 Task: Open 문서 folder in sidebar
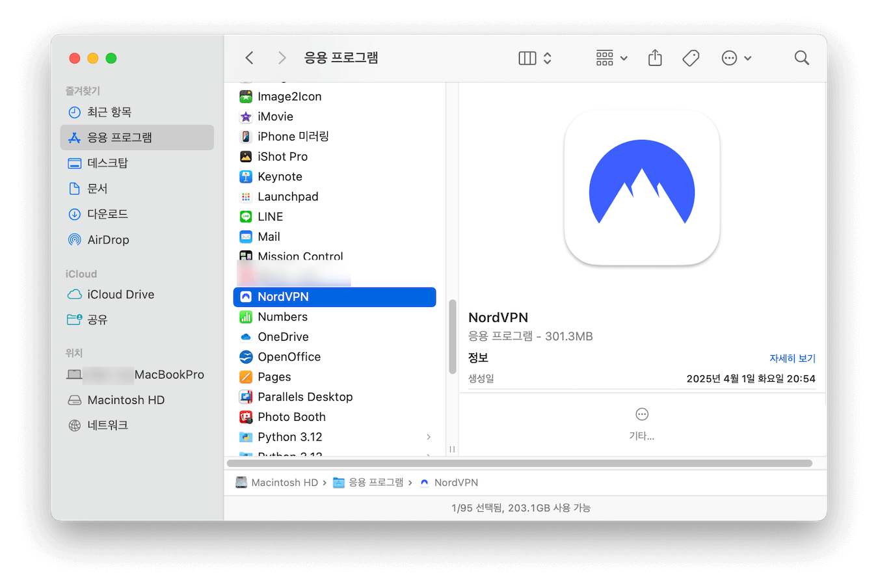click(137, 189)
